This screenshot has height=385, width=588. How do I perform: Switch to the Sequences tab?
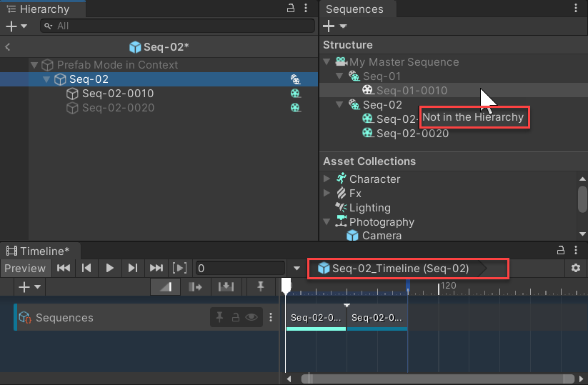pyautogui.click(x=354, y=9)
